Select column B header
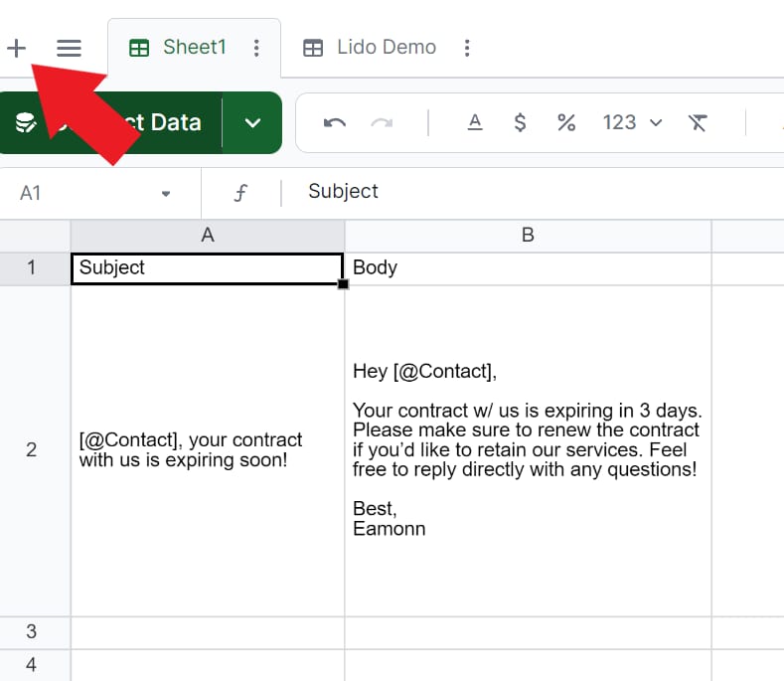This screenshot has width=784, height=681. pos(528,236)
